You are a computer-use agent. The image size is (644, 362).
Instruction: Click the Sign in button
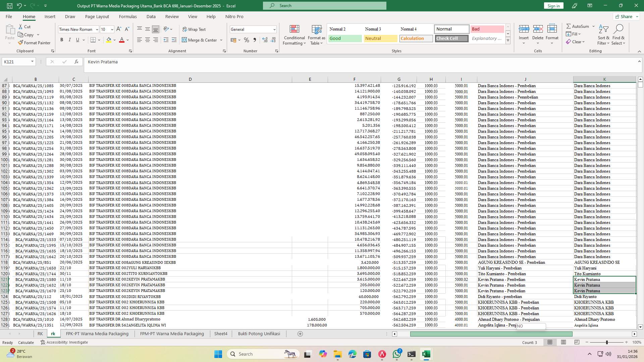click(x=553, y=6)
